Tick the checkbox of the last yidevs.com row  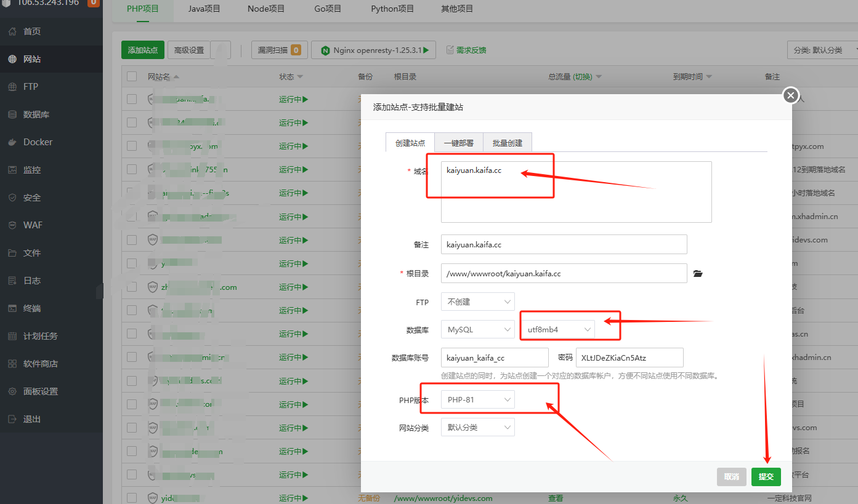click(x=132, y=498)
